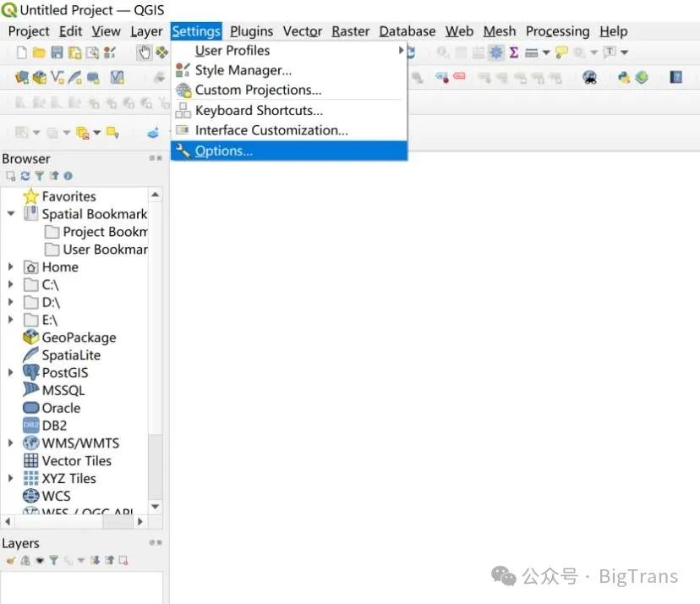Viewport: 700px width, 604px height.
Task: Click the Filter Browser funnel icon
Action: (39, 176)
